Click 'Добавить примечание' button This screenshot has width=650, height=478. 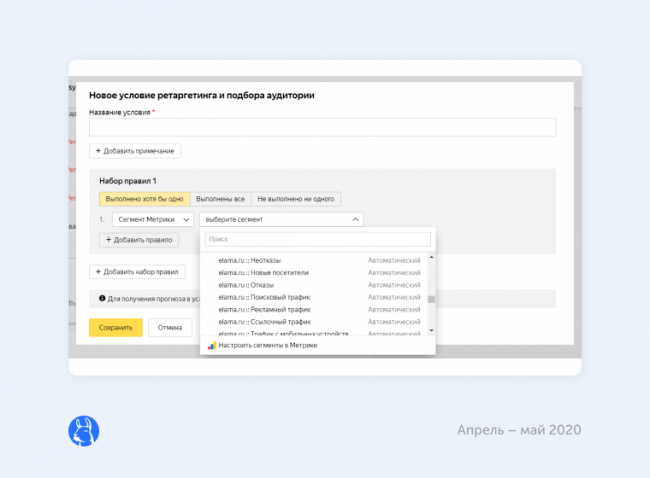coord(135,150)
